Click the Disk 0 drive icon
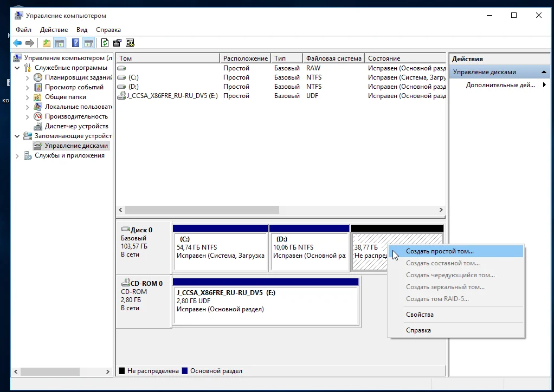This screenshot has width=554, height=392. coord(126,230)
